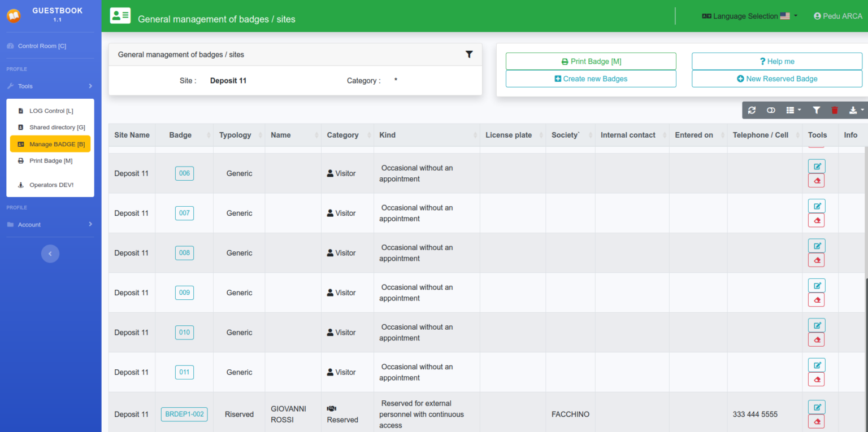The image size is (868, 432).
Task: Click the funnel filter icon in table toolbar
Action: [x=816, y=111]
